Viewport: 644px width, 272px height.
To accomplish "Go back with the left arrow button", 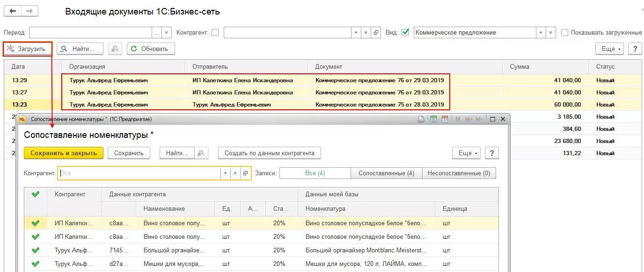I will (13, 11).
